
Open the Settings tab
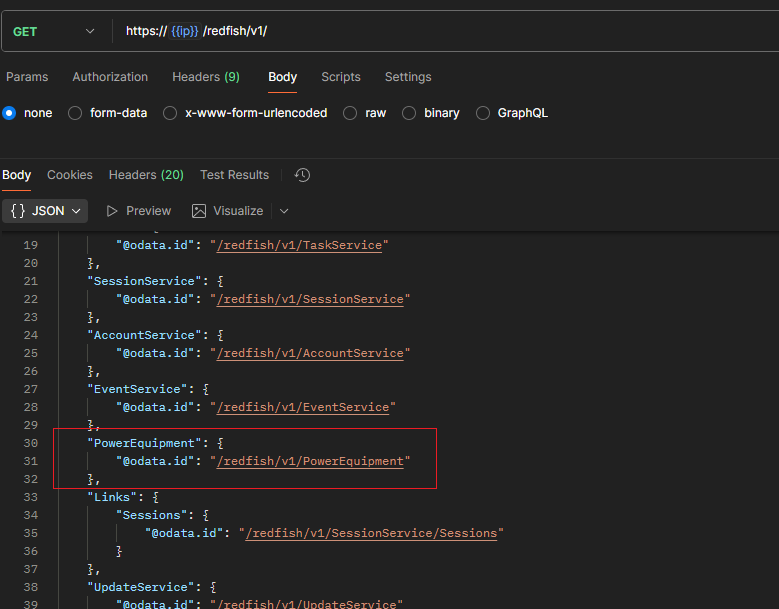[408, 77]
